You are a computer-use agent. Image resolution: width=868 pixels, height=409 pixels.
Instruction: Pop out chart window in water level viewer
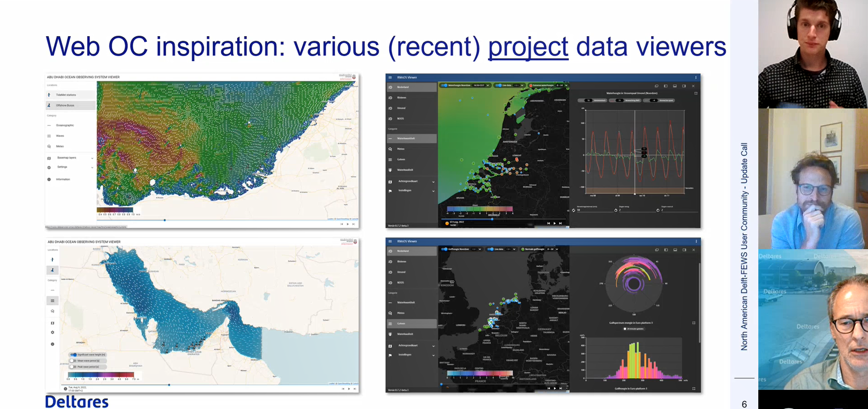tap(656, 86)
